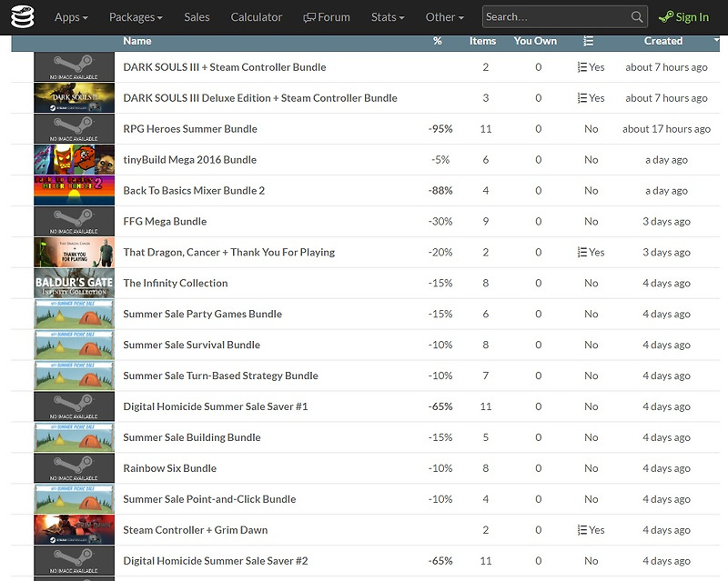Open RPG Heroes Summer Bundle
This screenshot has width=728, height=581.
click(190, 129)
